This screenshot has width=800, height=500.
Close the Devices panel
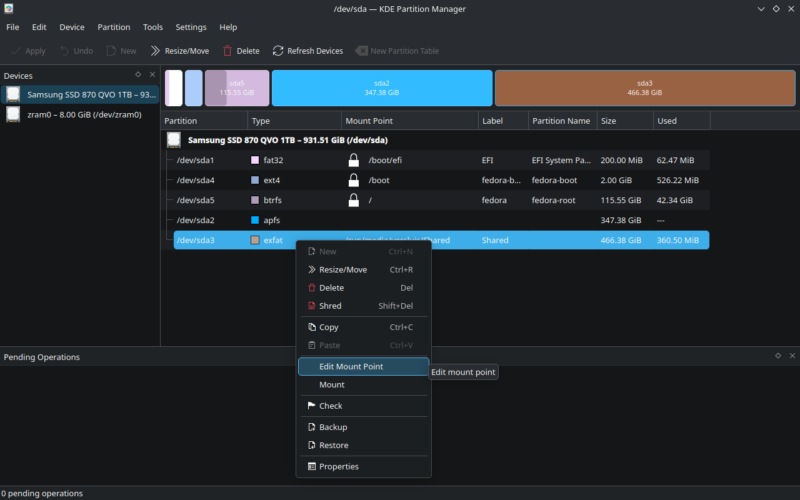(x=152, y=74)
